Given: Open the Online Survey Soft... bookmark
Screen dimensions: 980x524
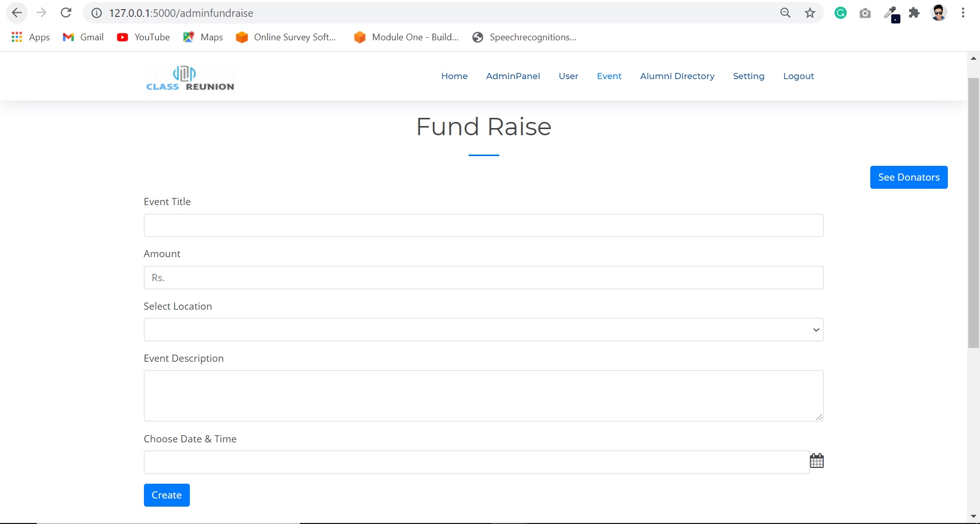Looking at the screenshot, I should [286, 37].
